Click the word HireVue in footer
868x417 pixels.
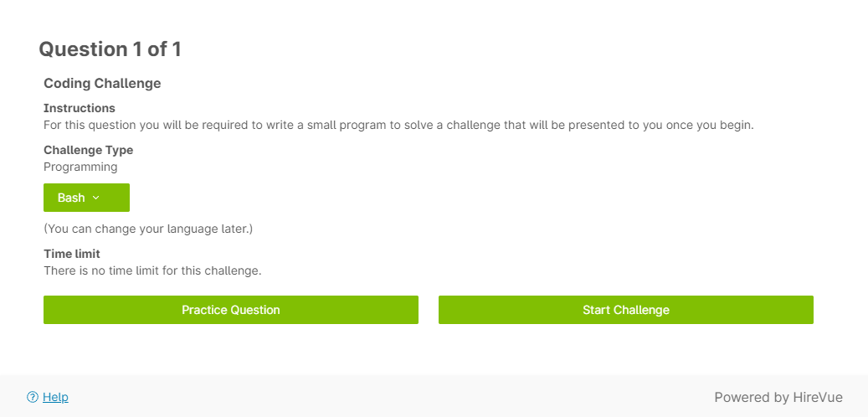point(818,397)
